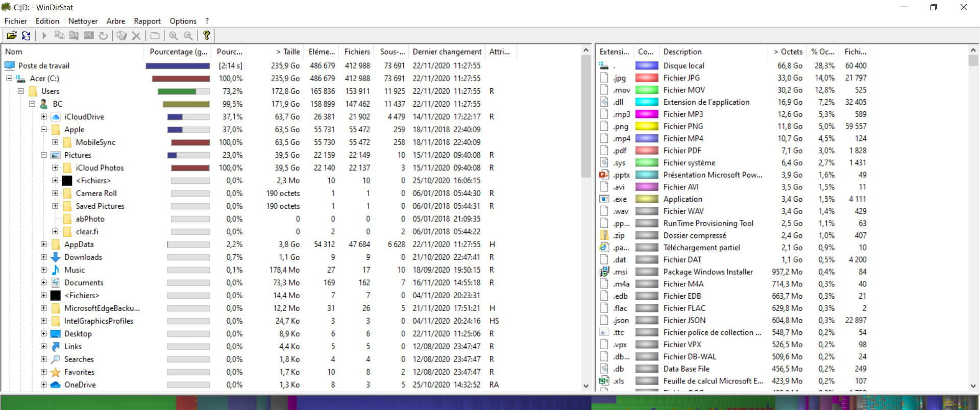Click the yellow color swatch for .png
Screen dimensions: 980x410
tap(646, 126)
